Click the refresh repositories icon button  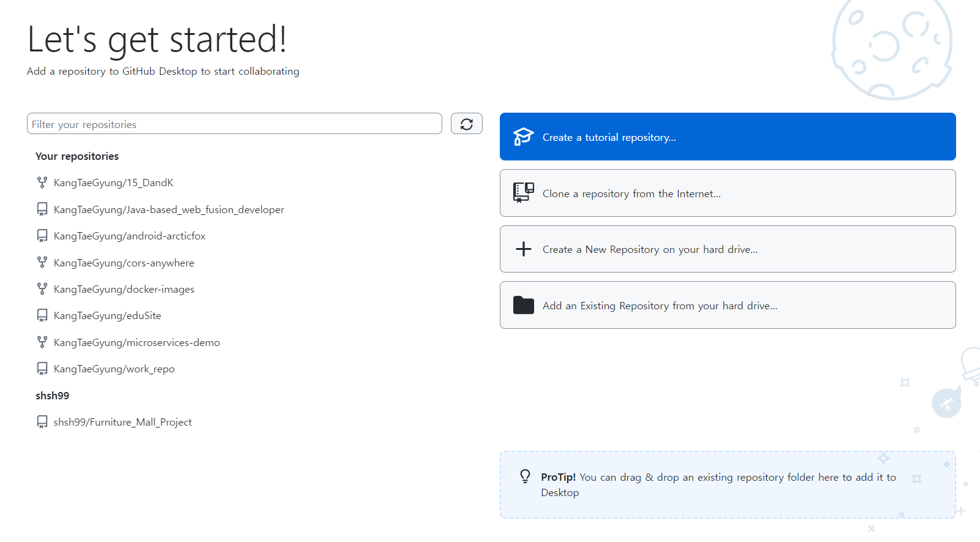coord(466,124)
